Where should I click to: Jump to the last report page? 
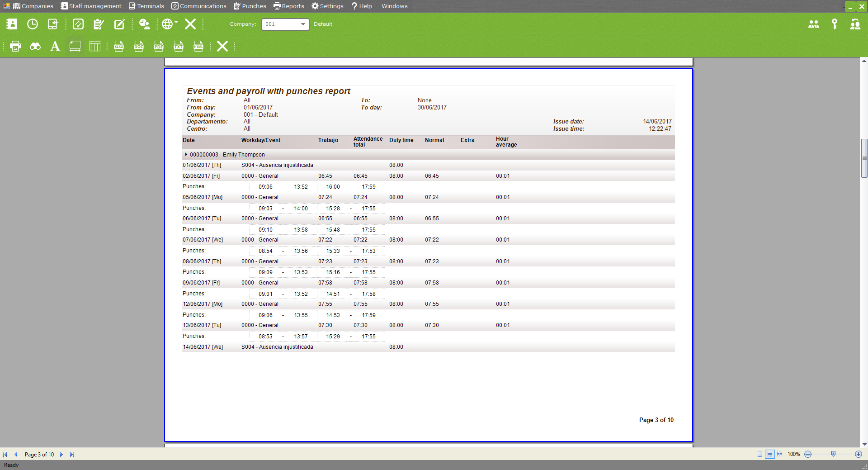tap(72, 454)
